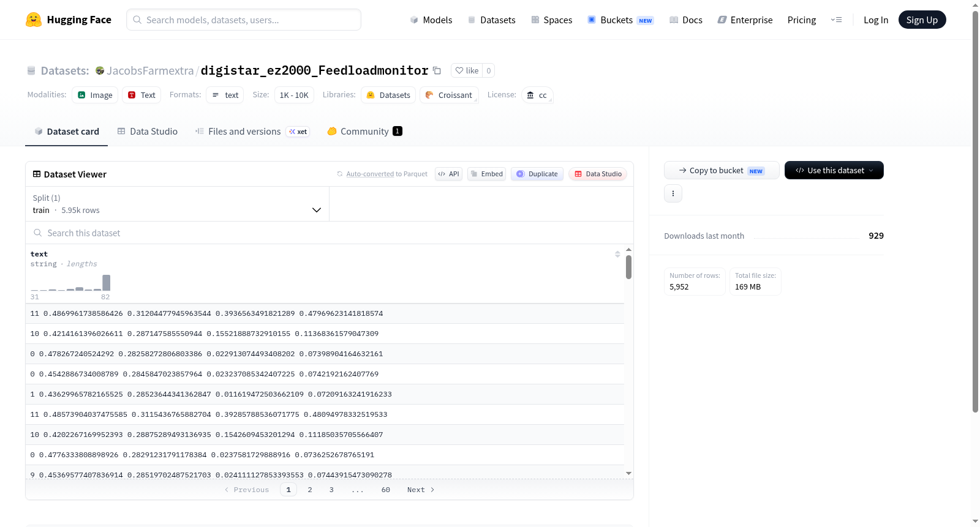This screenshot has width=980, height=527.
Task: Click the Log In link
Action: pyautogui.click(x=876, y=20)
